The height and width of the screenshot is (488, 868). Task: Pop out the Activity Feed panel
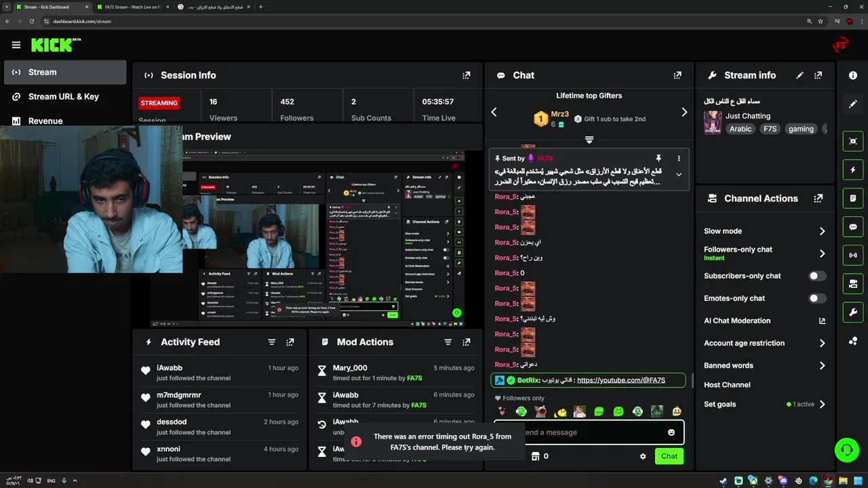click(290, 342)
